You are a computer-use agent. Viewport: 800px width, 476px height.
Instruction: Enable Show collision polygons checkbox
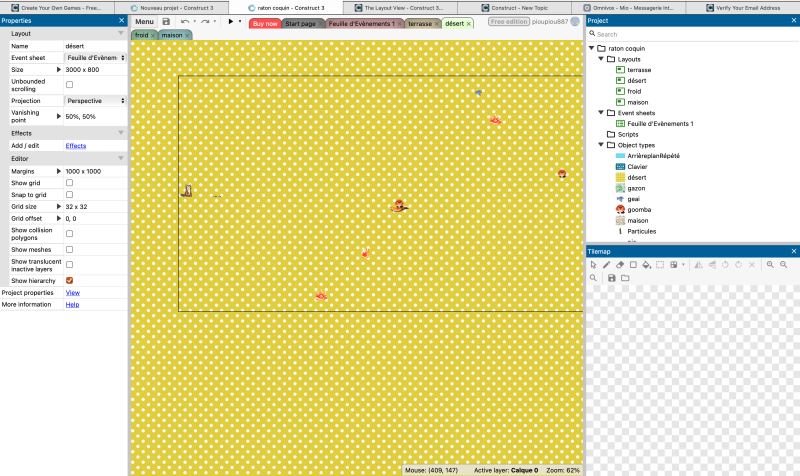coord(69,234)
